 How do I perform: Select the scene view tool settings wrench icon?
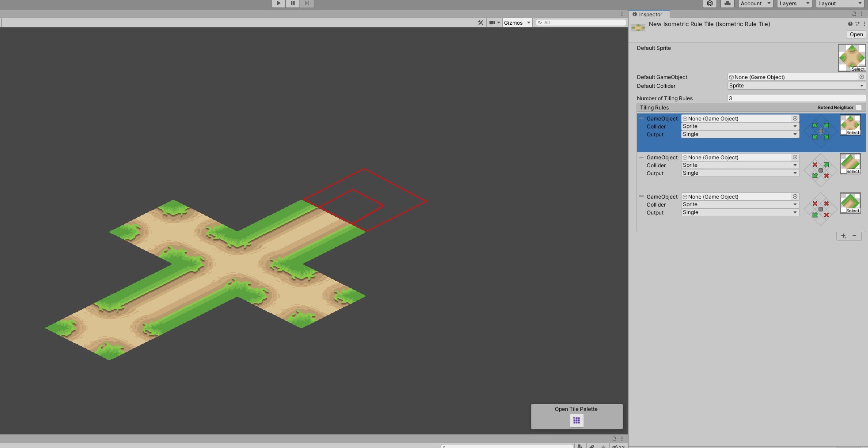coord(480,22)
